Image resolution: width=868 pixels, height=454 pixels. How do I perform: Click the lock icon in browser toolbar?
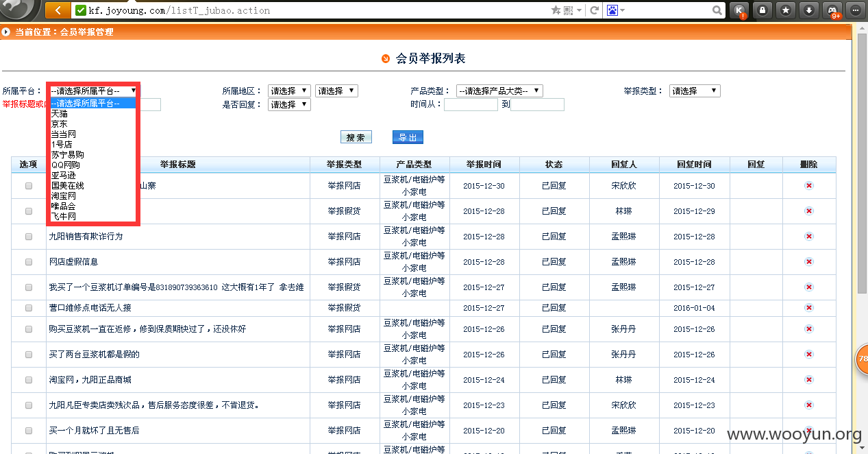click(762, 10)
